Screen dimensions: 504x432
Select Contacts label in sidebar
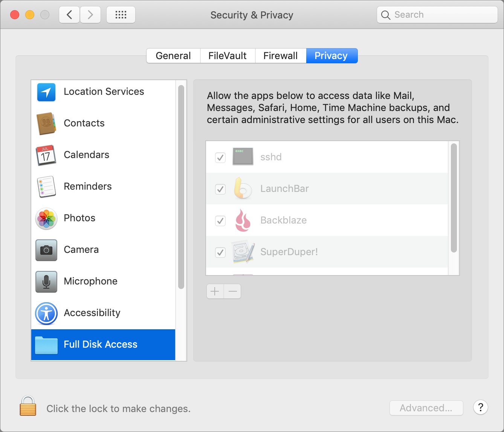(x=84, y=123)
